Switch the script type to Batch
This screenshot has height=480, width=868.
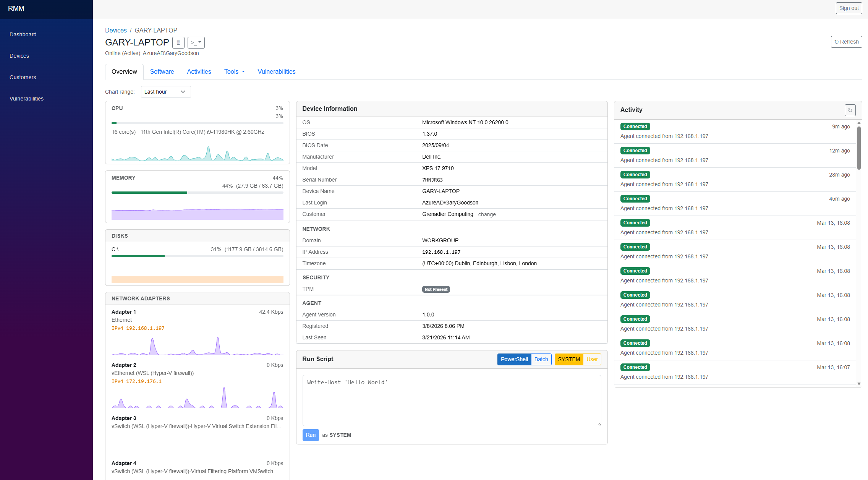541,359
